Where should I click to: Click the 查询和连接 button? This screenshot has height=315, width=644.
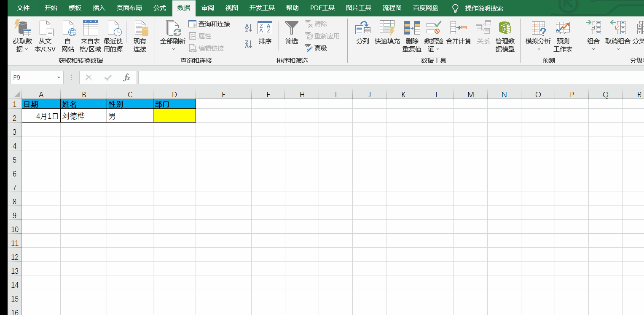209,24
